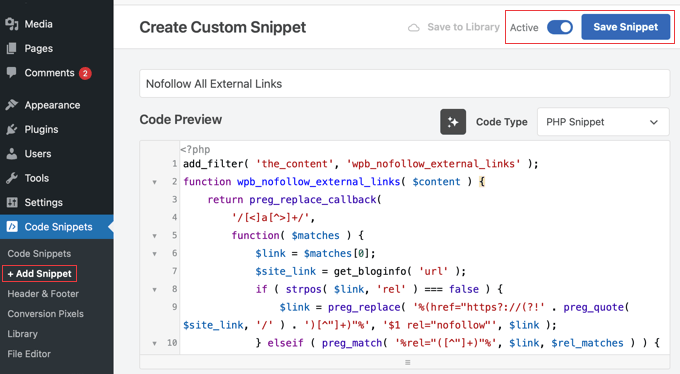680x374 pixels.
Task: Click line number 9 in gutter
Action: (x=174, y=307)
